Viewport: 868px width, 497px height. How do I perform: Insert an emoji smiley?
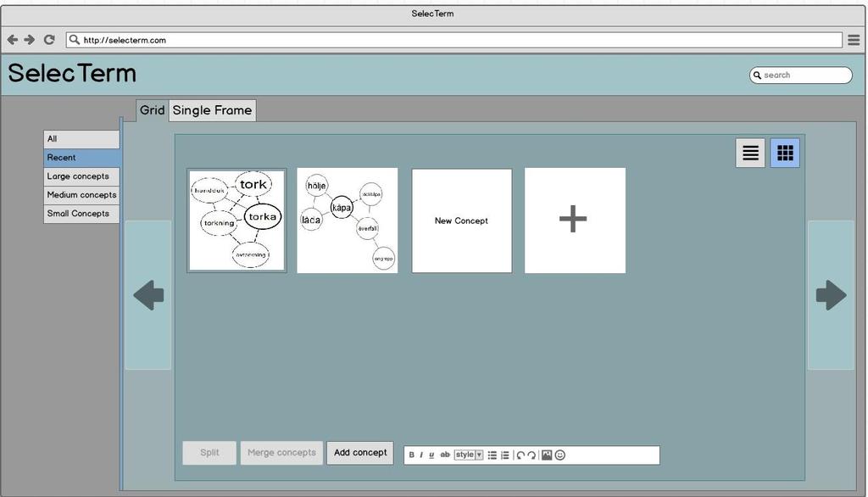(x=560, y=455)
